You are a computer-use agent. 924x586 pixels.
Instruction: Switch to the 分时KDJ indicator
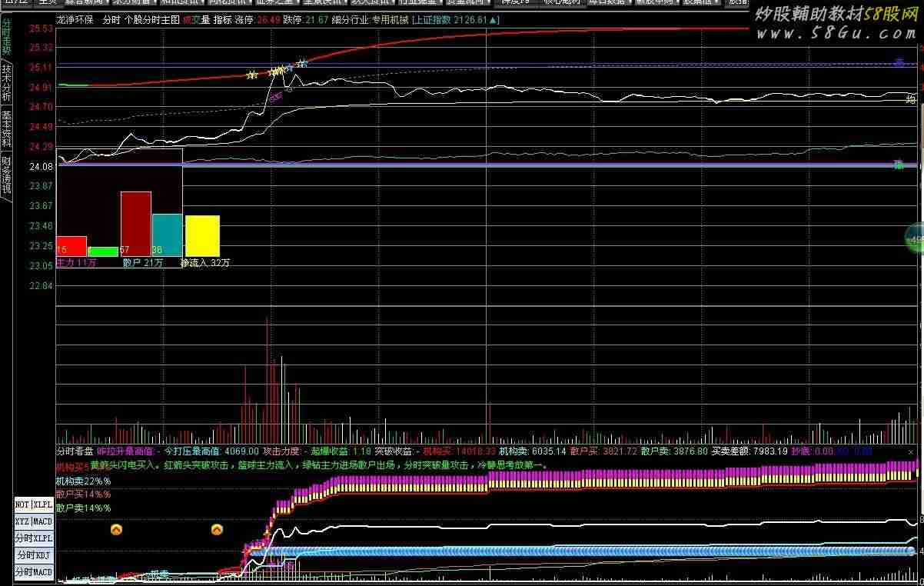coord(34,555)
